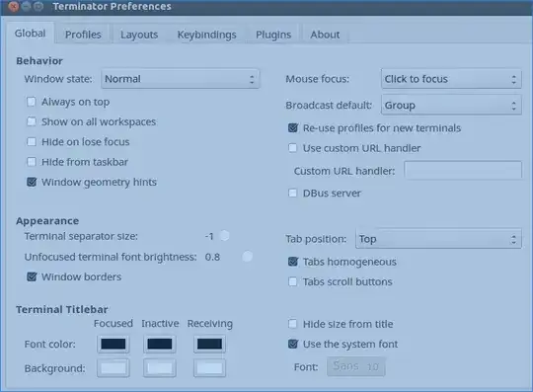Change Tab position dropdown value
Image resolution: width=533 pixels, height=392 pixels.
coord(438,239)
